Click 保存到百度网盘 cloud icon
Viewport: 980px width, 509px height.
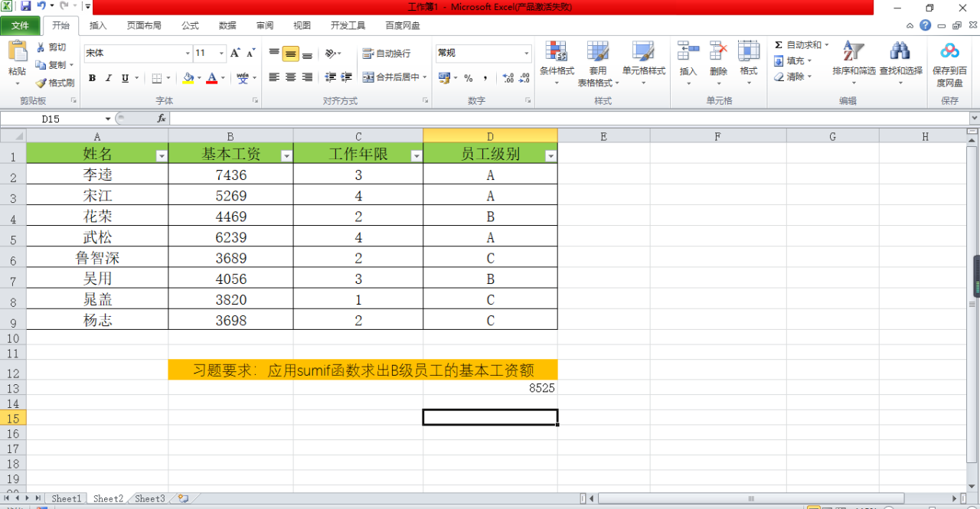coord(950,51)
